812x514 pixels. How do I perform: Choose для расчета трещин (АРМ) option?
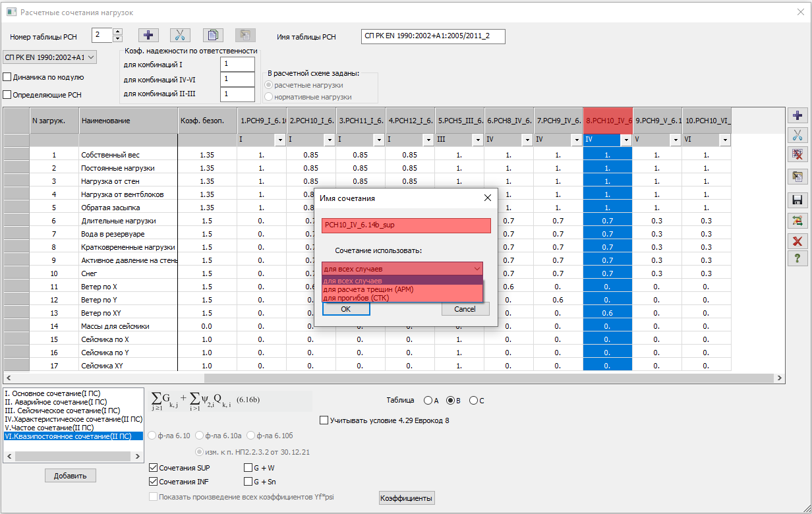click(368, 289)
